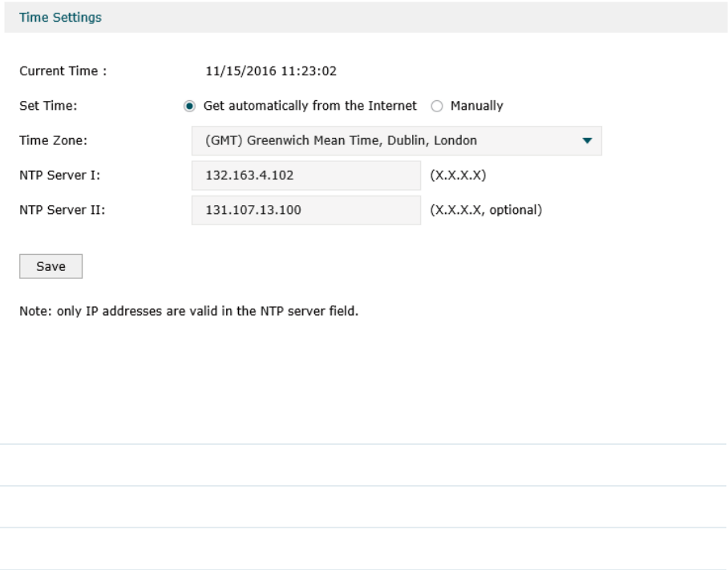The height and width of the screenshot is (570, 728).
Task: Click the Manually option label text
Action: click(477, 106)
